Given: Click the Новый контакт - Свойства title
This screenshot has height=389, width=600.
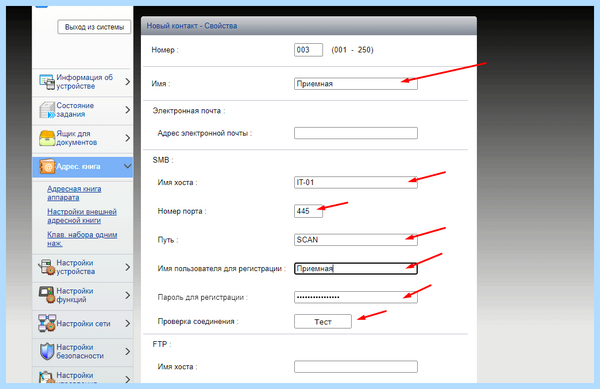Looking at the screenshot, I should point(192,26).
